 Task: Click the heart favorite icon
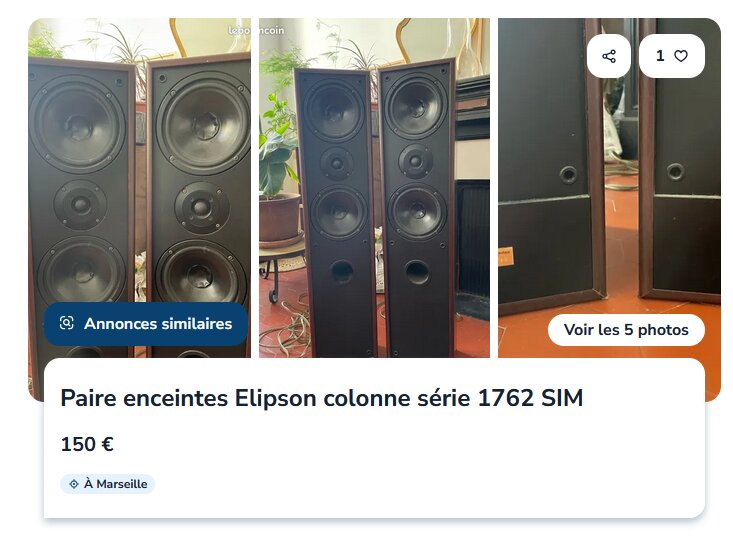(681, 56)
